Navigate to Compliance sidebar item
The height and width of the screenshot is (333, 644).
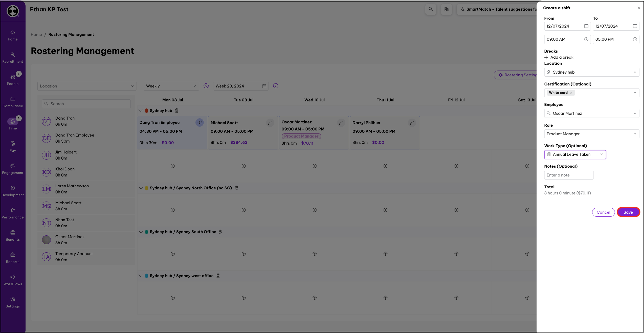click(x=13, y=102)
